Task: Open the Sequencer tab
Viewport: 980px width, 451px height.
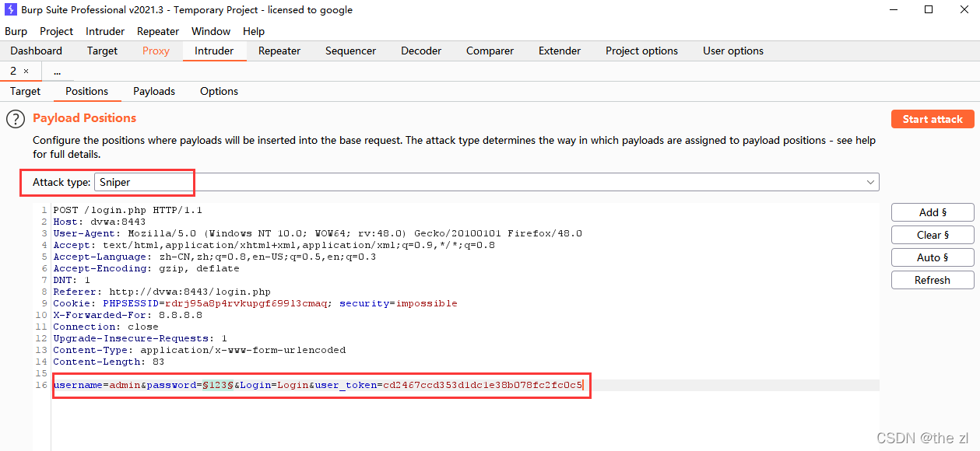Action: click(350, 51)
